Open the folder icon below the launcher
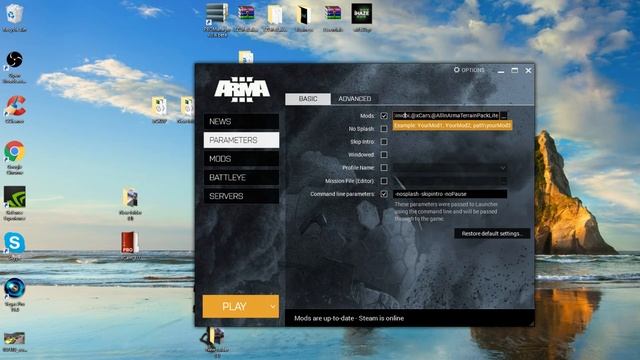The width and height of the screenshot is (640, 360). [x=216, y=336]
